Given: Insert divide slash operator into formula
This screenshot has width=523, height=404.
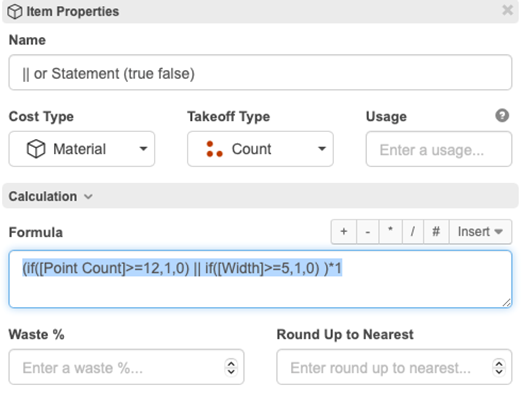Looking at the screenshot, I should tap(413, 232).
